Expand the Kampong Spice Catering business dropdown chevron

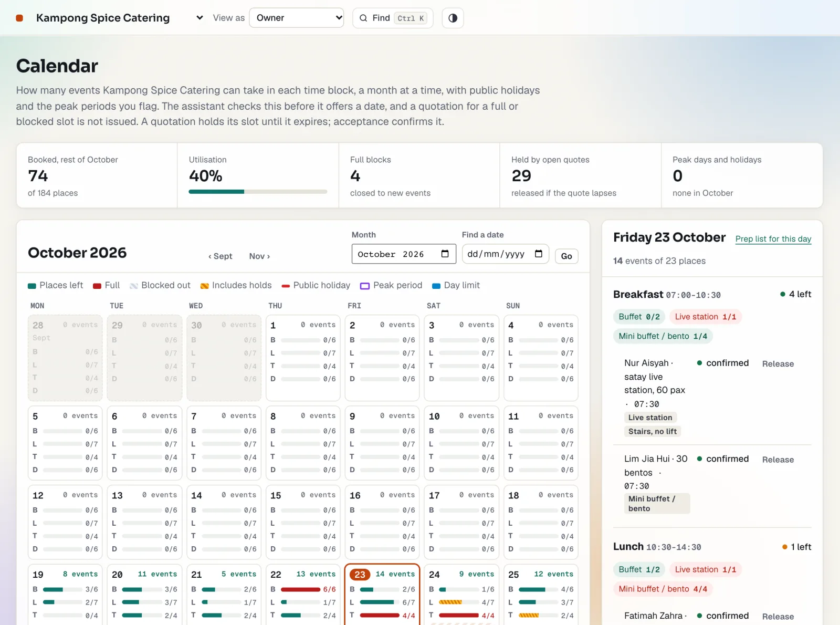[199, 18]
